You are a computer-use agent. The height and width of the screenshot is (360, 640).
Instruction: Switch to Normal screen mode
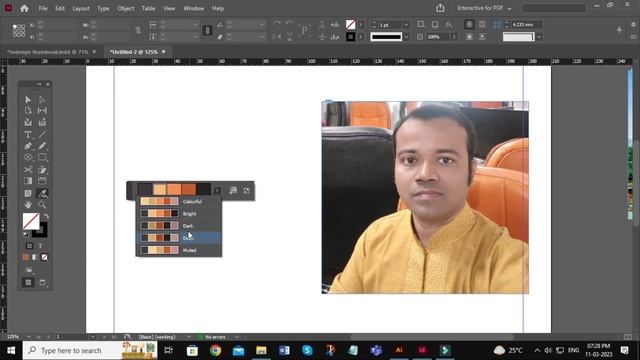pyautogui.click(x=28, y=282)
